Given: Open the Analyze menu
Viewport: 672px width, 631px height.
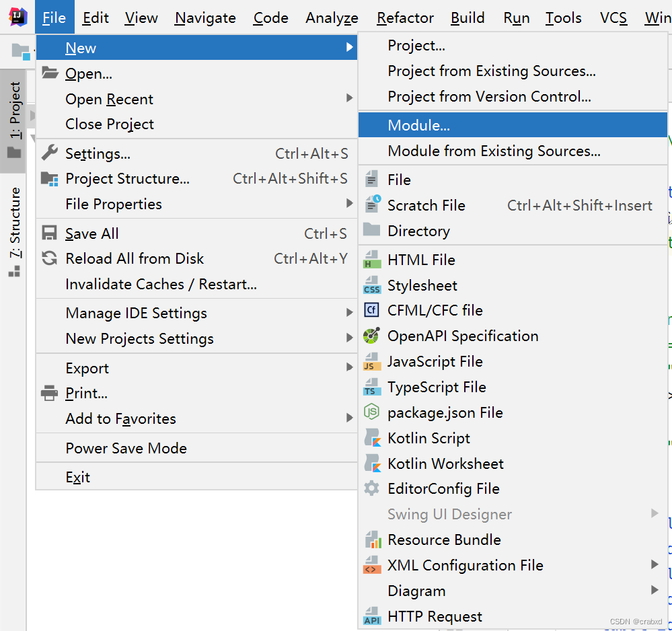Looking at the screenshot, I should tap(332, 17).
